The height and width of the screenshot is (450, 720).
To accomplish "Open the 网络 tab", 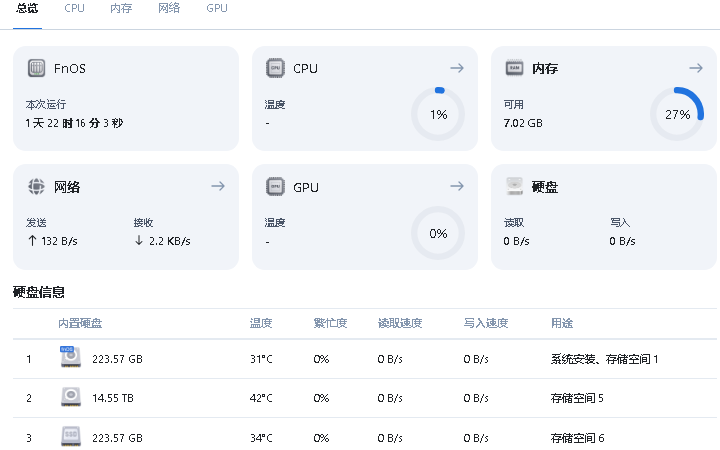I will [x=169, y=8].
